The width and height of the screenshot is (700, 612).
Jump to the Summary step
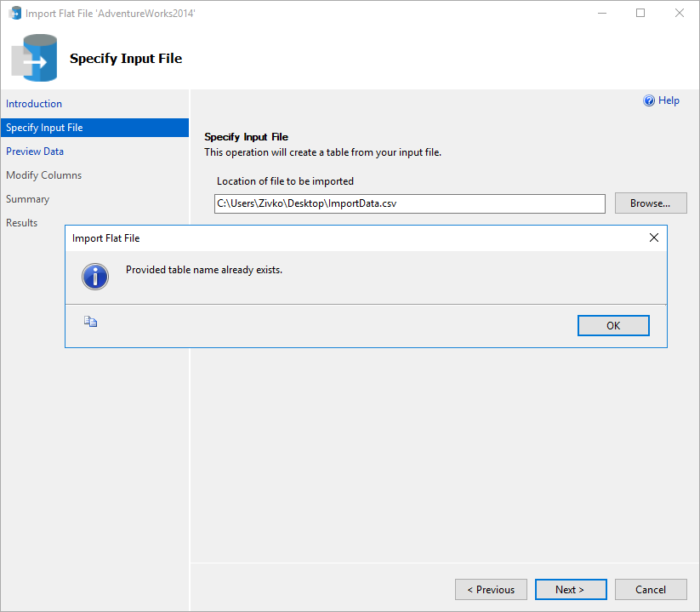(x=28, y=199)
